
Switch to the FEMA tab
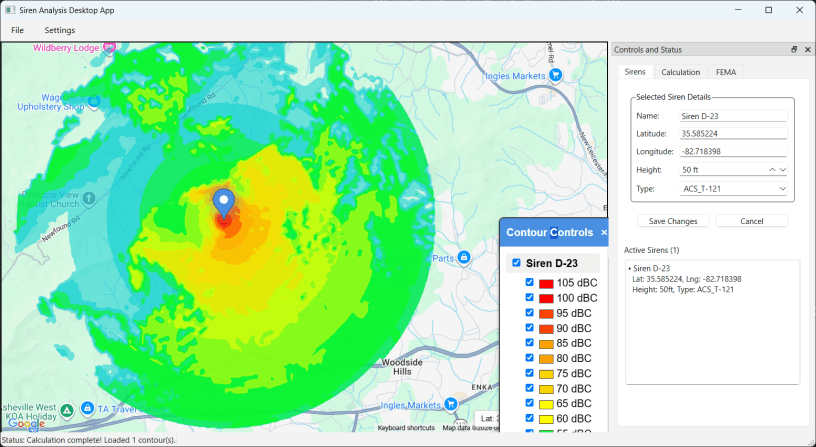point(726,72)
